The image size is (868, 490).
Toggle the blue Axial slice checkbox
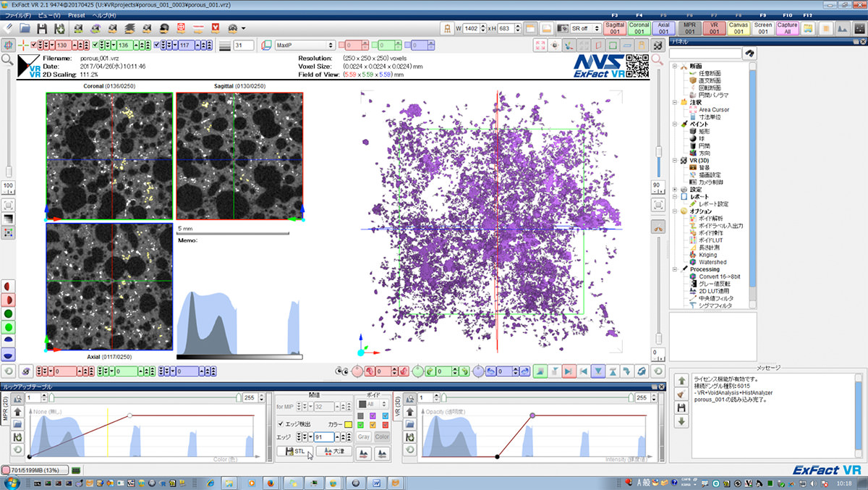click(x=157, y=46)
